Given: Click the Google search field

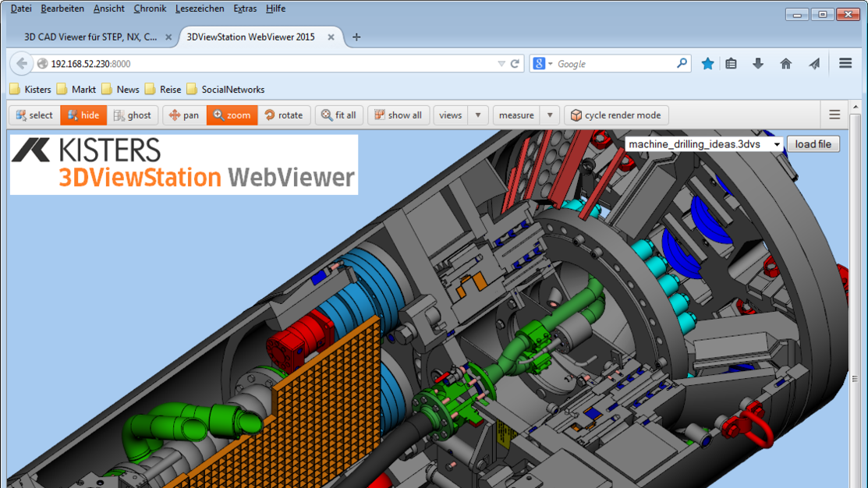Looking at the screenshot, I should (615, 64).
